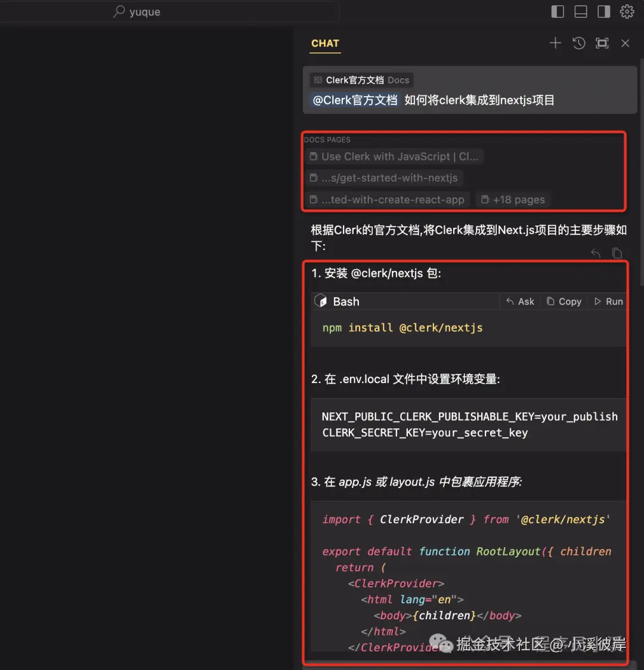Click the @Clerk官方文档 mention in the prompt
644x670 pixels.
coord(355,100)
